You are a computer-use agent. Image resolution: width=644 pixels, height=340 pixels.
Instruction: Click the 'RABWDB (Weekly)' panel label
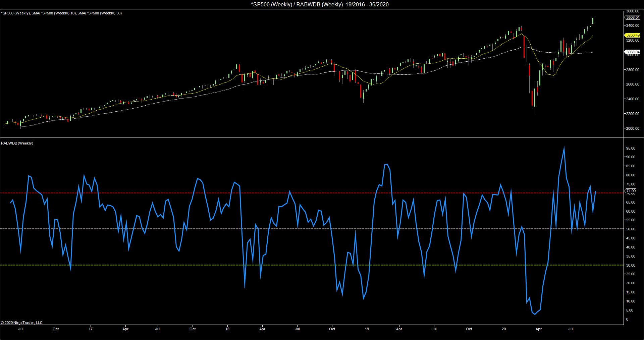click(x=17, y=143)
